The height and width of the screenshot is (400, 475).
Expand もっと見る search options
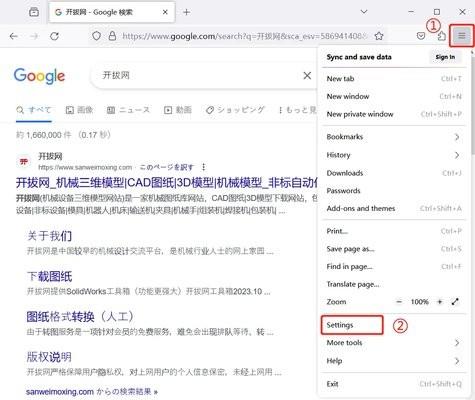click(297, 110)
